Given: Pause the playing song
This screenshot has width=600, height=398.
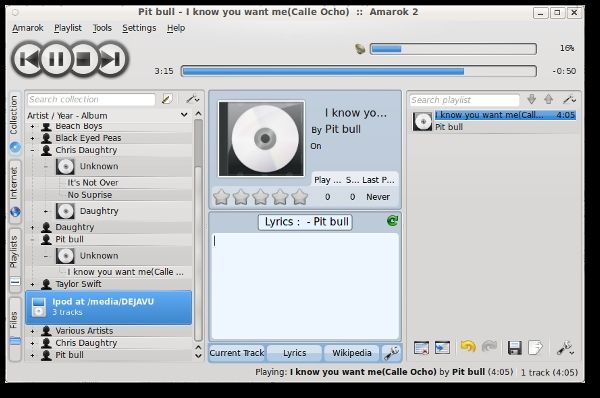Looking at the screenshot, I should (56, 59).
